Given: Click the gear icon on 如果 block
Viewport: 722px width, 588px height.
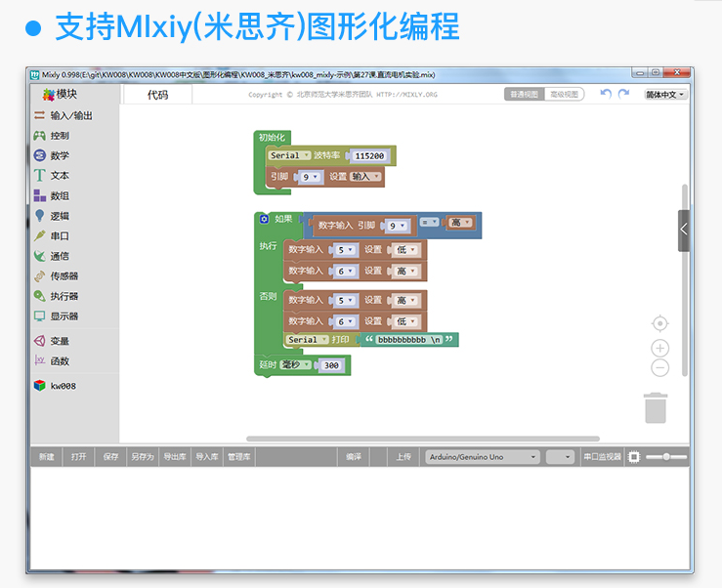Looking at the screenshot, I should click(264, 219).
